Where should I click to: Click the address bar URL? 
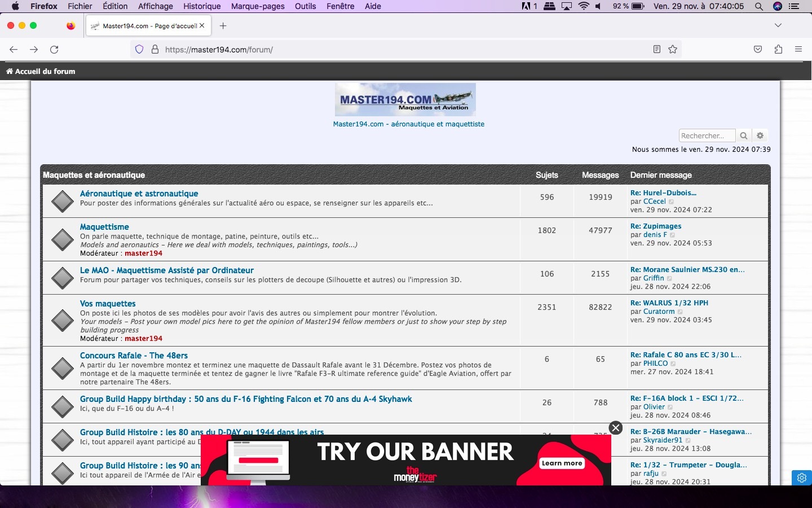(219, 50)
